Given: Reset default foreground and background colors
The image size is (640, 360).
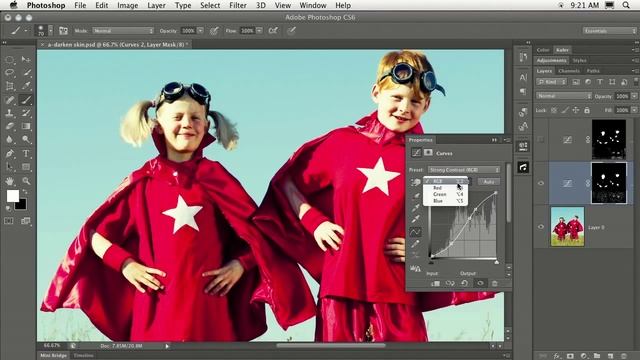Looking at the screenshot, I should click(8, 208).
